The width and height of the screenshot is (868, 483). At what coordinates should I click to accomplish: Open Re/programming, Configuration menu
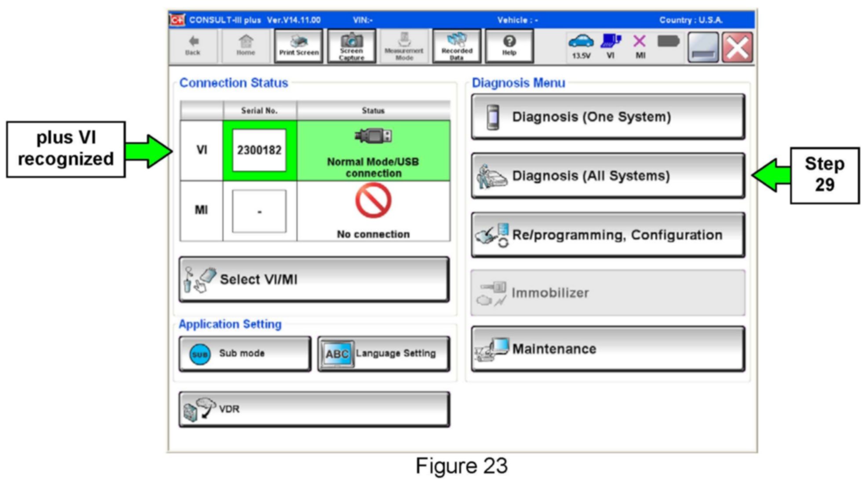(x=608, y=235)
